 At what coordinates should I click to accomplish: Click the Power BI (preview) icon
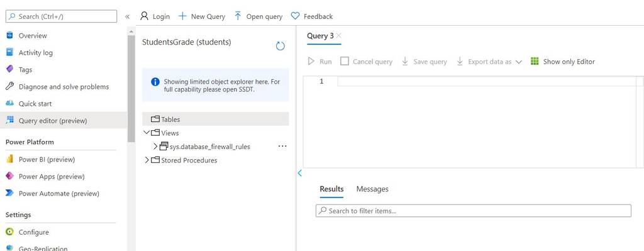click(10, 159)
